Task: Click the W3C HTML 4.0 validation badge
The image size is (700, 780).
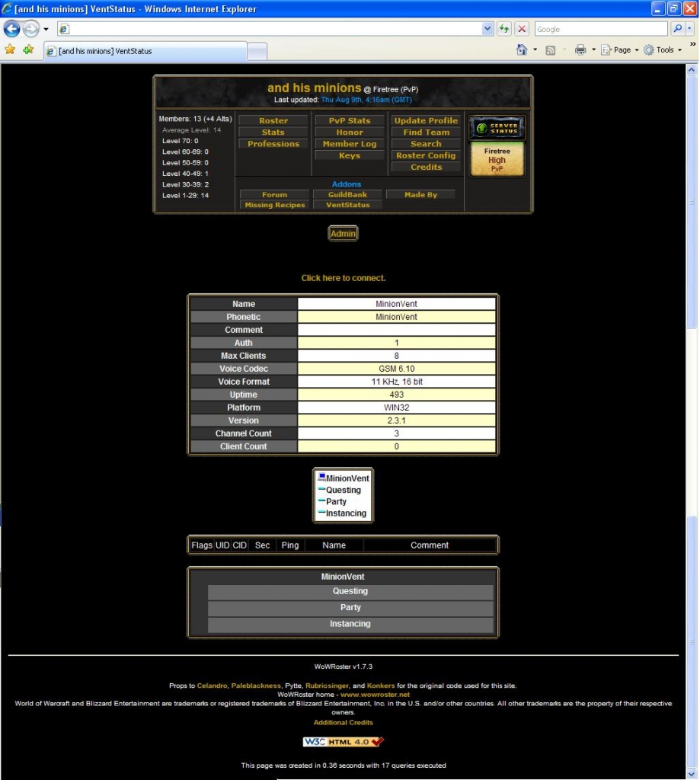Action: point(344,742)
